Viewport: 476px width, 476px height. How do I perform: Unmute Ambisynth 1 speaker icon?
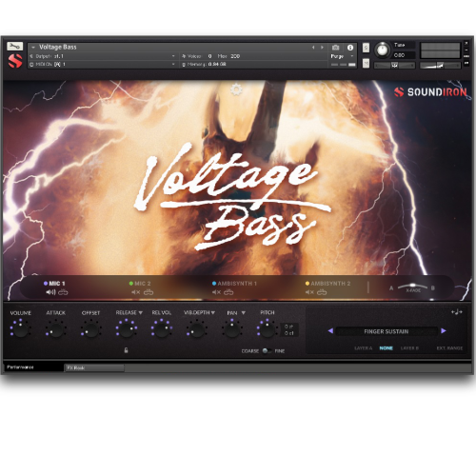(216, 292)
